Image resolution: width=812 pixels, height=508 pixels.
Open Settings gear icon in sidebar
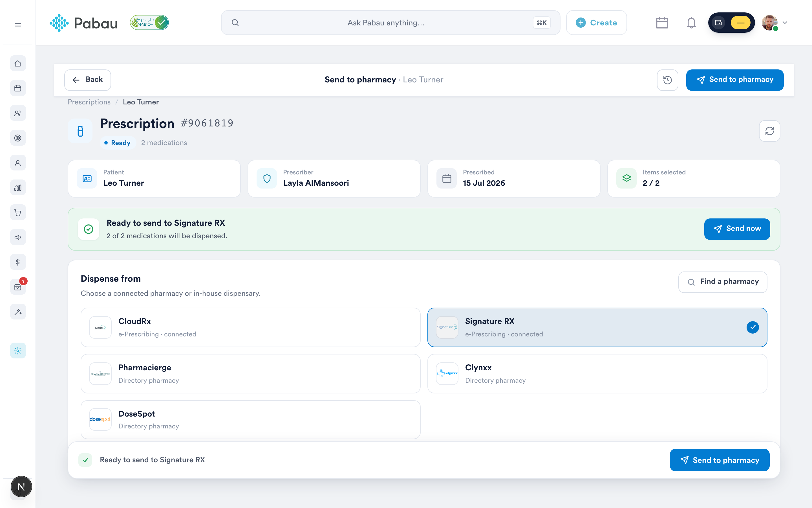(18, 351)
